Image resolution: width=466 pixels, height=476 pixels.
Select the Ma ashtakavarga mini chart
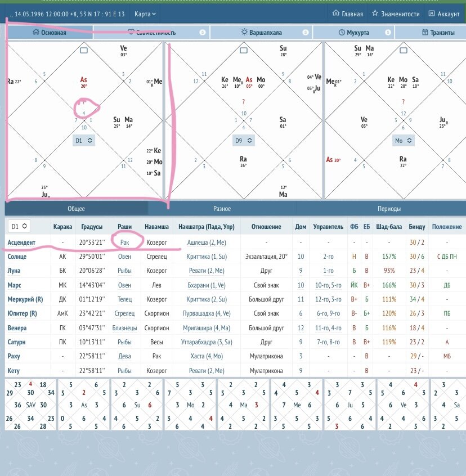tap(244, 405)
